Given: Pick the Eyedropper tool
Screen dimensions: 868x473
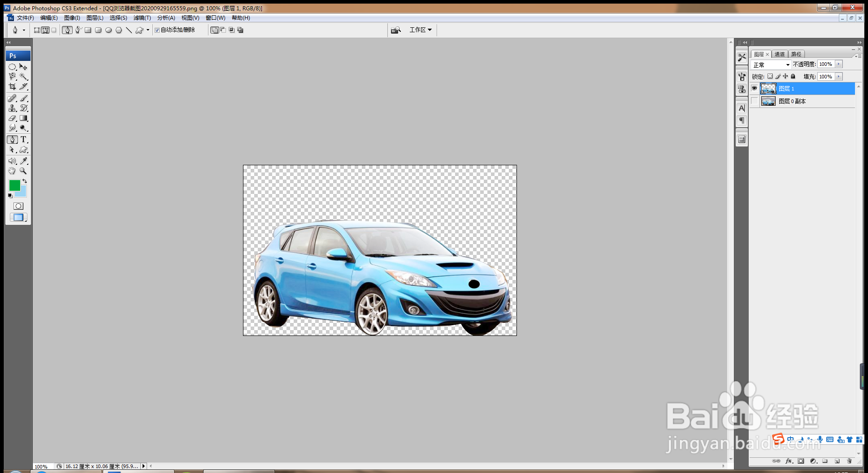Looking at the screenshot, I should coord(23,161).
